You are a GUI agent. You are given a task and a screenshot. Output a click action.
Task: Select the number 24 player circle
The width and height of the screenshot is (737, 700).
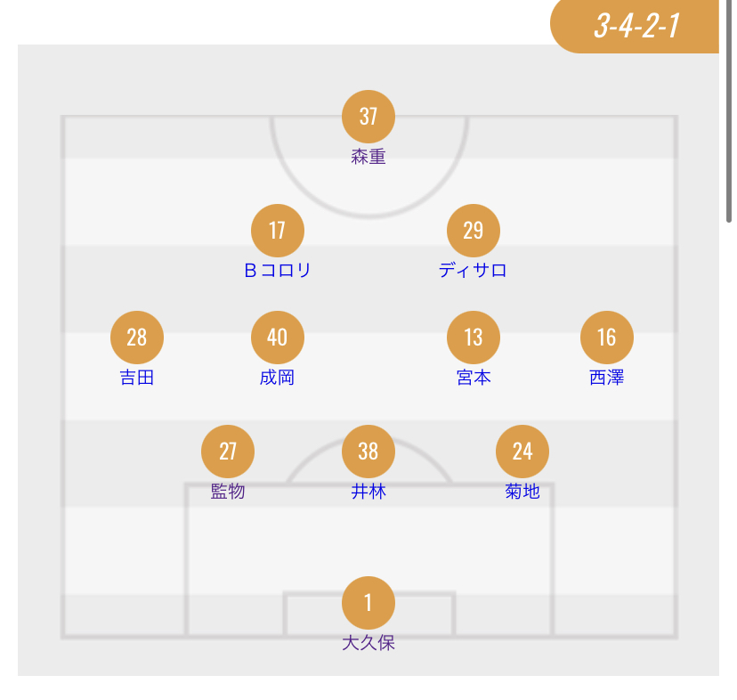(522, 451)
